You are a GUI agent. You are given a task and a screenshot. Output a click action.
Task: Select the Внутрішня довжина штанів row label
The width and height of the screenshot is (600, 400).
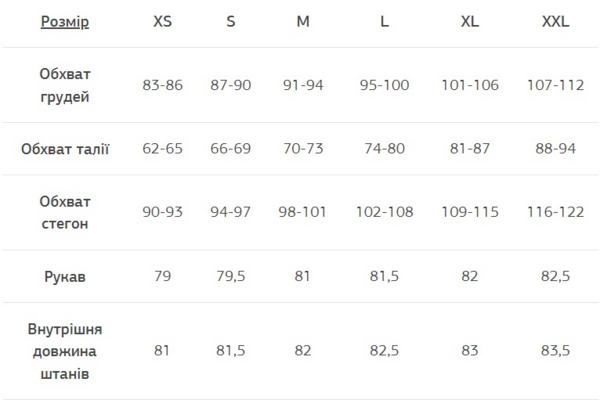click(65, 350)
